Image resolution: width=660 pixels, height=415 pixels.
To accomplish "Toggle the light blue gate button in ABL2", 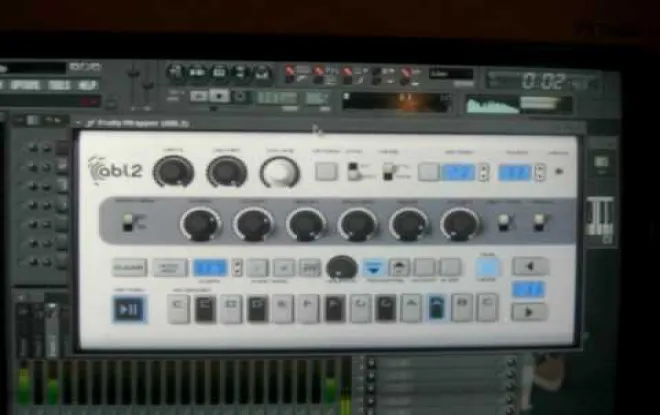I will [x=487, y=268].
